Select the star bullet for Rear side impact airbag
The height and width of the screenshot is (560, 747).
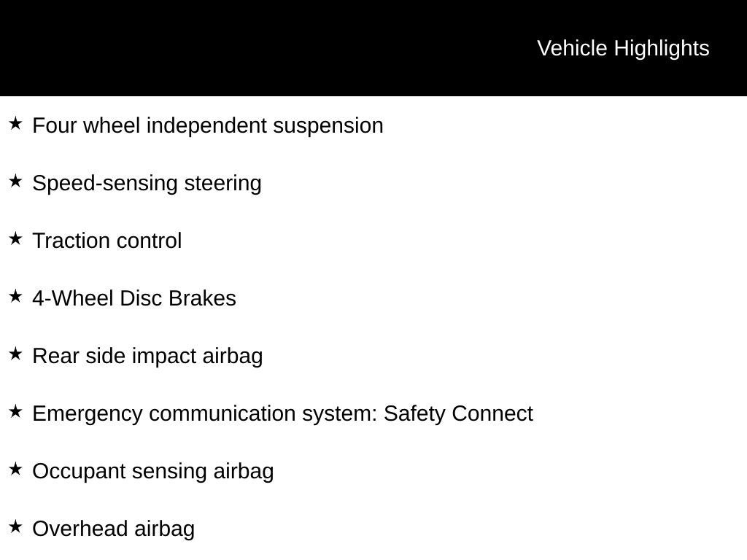pos(15,354)
